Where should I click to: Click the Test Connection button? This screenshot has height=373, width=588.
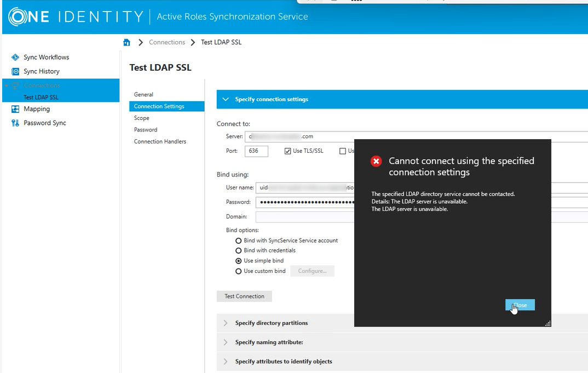245,296
